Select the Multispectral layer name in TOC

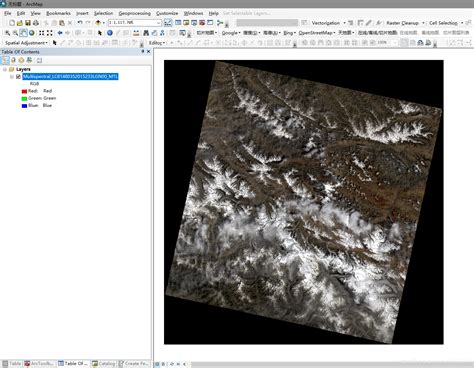tap(70, 77)
